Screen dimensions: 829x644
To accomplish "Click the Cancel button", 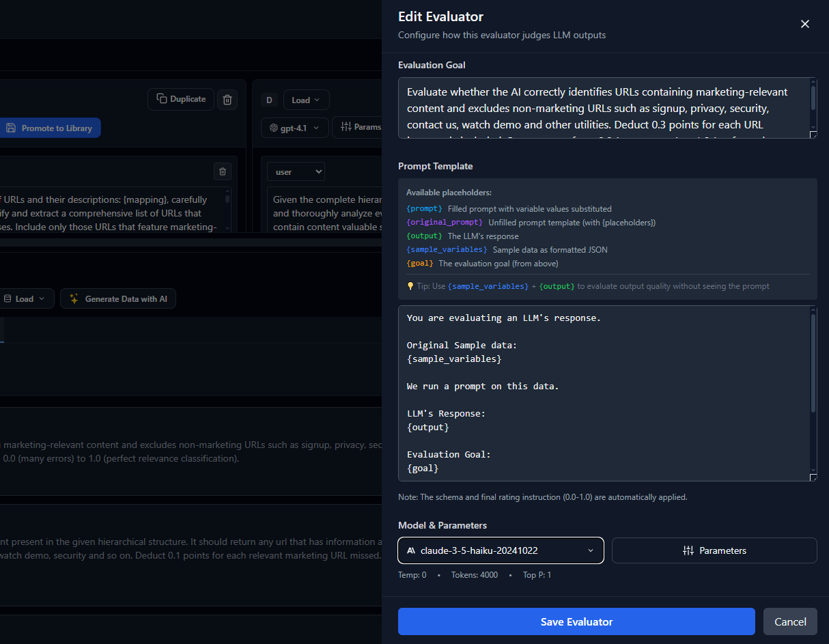I will coord(789,621).
